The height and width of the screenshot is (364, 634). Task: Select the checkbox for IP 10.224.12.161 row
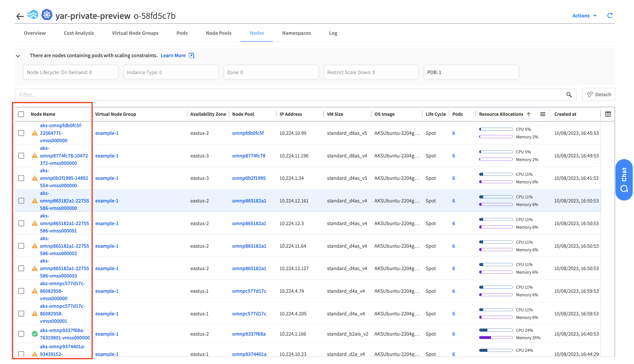coord(21,201)
